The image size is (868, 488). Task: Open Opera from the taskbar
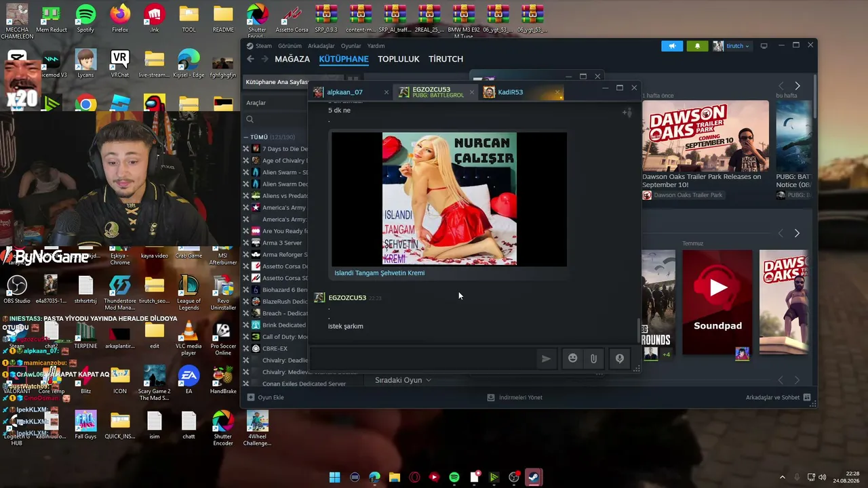click(x=414, y=477)
